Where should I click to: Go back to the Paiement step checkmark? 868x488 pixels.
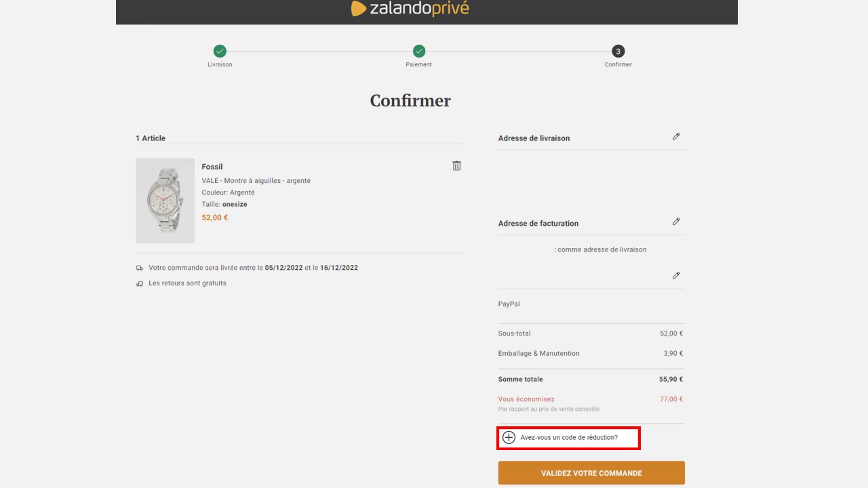pyautogui.click(x=419, y=51)
